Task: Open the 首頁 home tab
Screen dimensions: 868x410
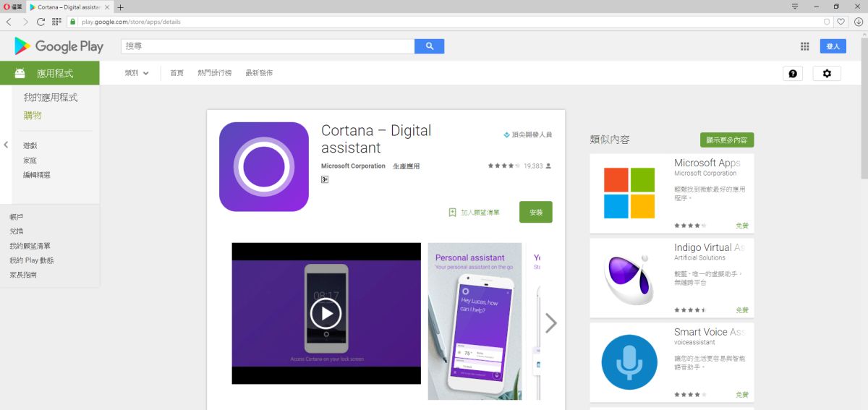Action: (x=176, y=73)
